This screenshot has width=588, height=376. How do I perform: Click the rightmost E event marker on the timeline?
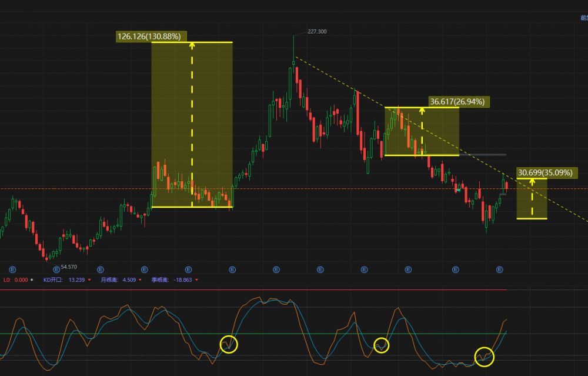(x=500, y=269)
